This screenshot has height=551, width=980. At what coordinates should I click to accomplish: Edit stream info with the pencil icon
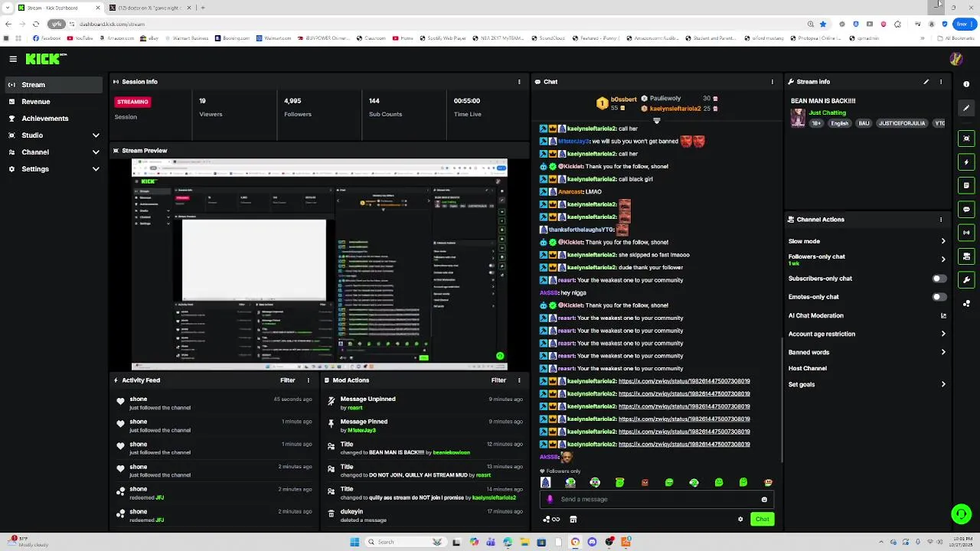[926, 82]
